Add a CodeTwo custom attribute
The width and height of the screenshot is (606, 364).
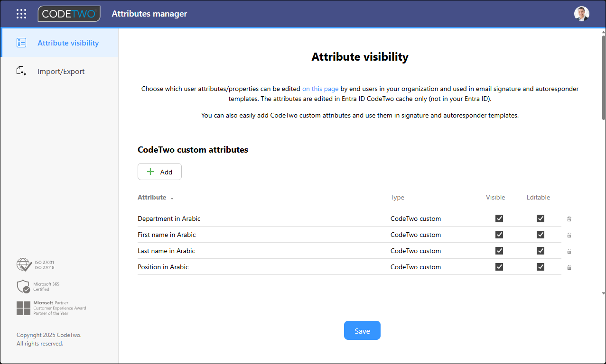[x=159, y=172]
